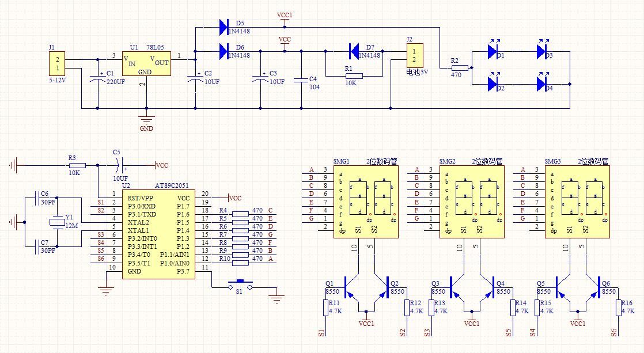Select the LED labeled D4

point(541,84)
